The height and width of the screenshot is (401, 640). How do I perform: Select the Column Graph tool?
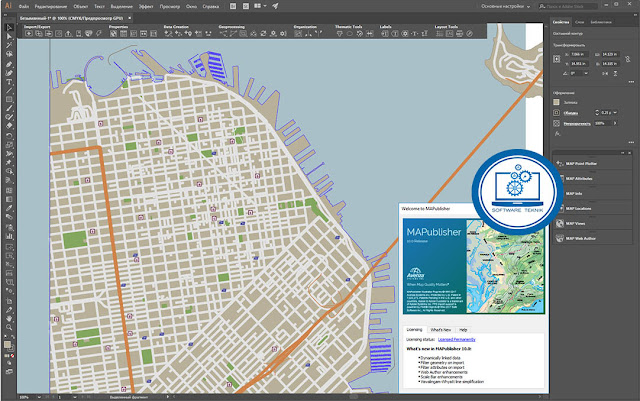pyautogui.click(x=9, y=236)
